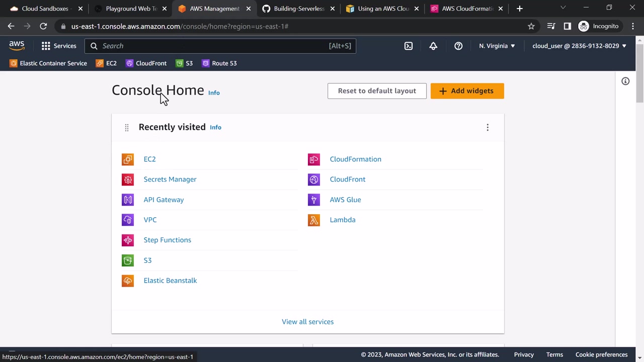Open Info link beside Console Home
Viewport: 644px width, 362px height.
(x=214, y=93)
